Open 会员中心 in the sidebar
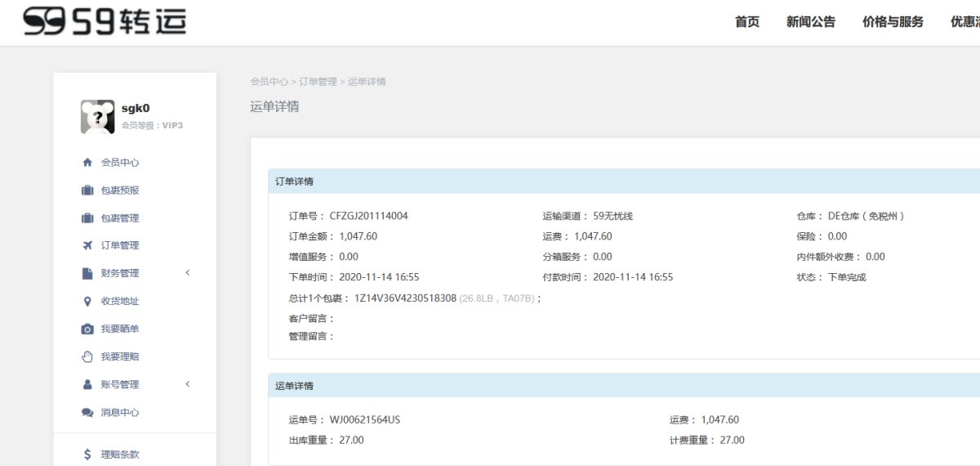This screenshot has height=466, width=980. tap(120, 163)
